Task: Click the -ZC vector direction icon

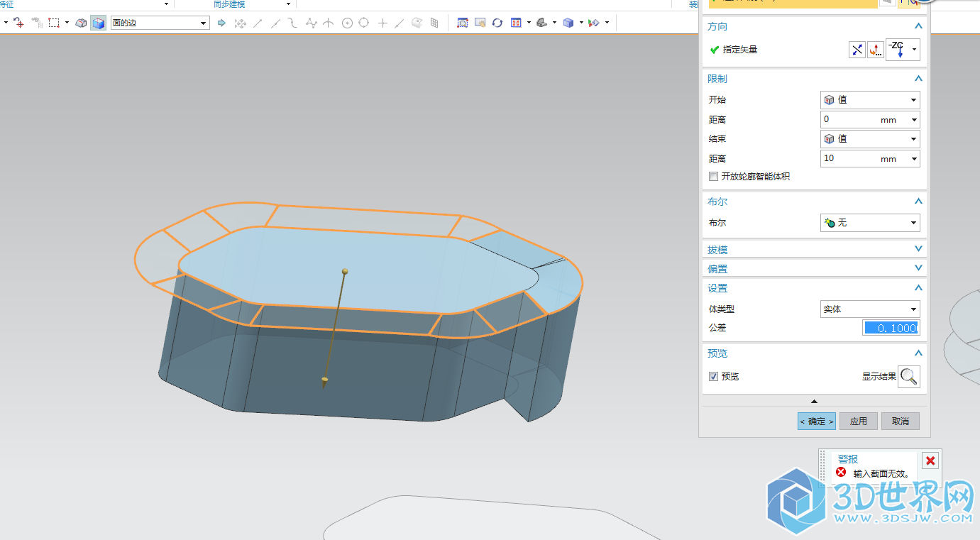Action: [896, 50]
